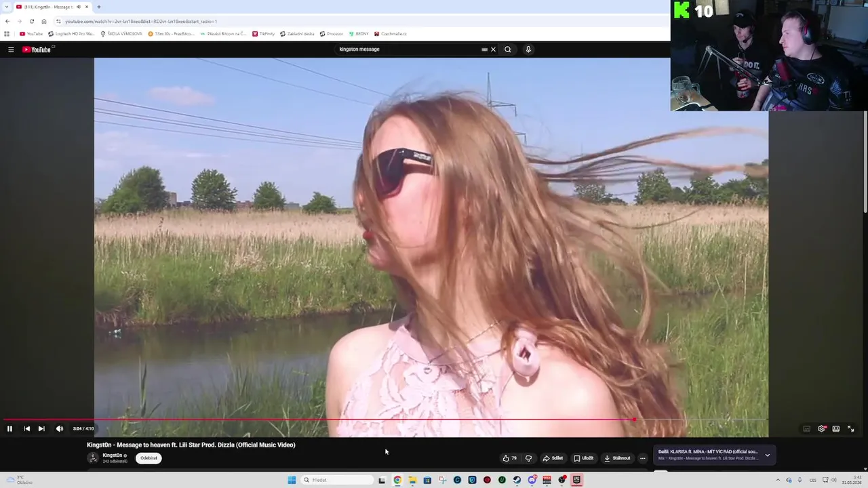Open File Explorer from the taskbar
Image resolution: width=868 pixels, height=488 pixels.
(x=412, y=480)
